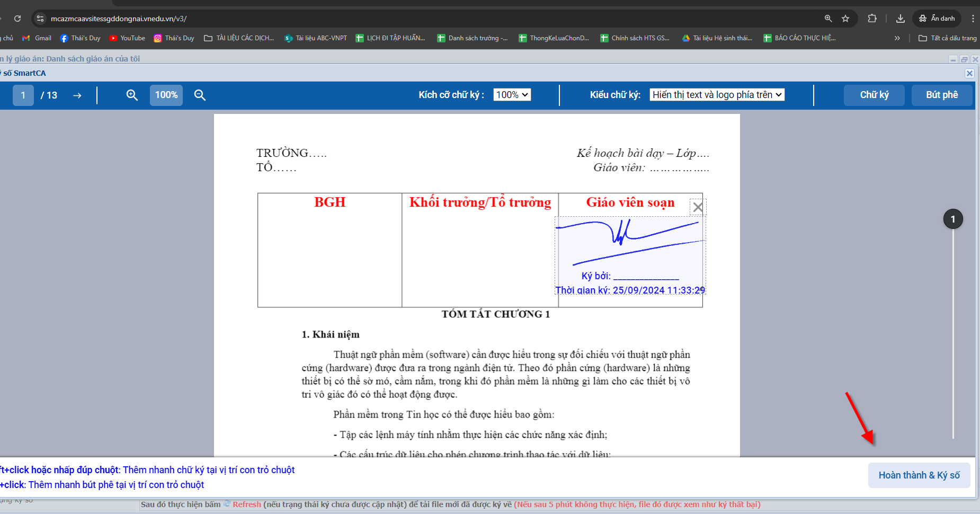The image size is (980, 514).
Task: Click the Bút phê button
Action: click(x=941, y=95)
